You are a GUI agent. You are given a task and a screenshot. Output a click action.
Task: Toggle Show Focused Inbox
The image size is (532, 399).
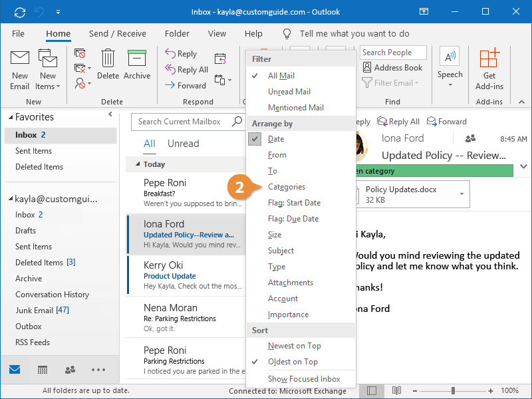[301, 378]
